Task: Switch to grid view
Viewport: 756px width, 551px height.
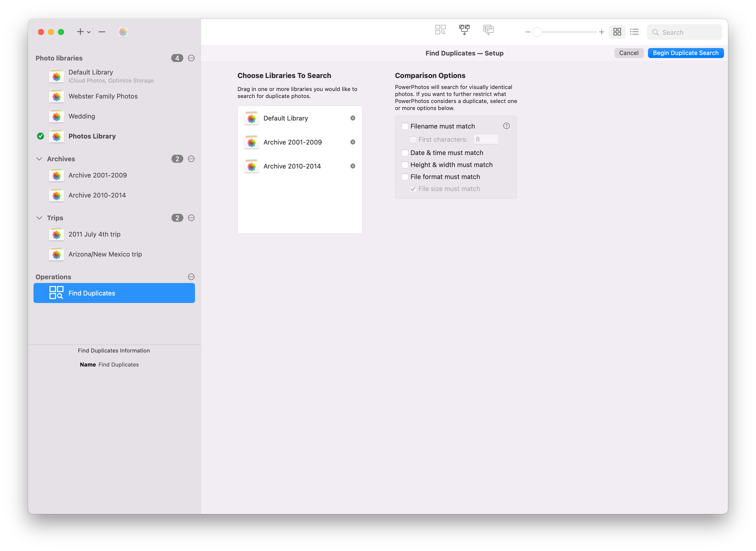Action: click(617, 32)
